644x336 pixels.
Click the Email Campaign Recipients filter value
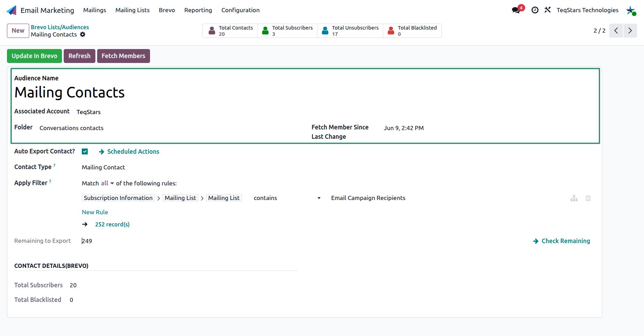pos(368,198)
